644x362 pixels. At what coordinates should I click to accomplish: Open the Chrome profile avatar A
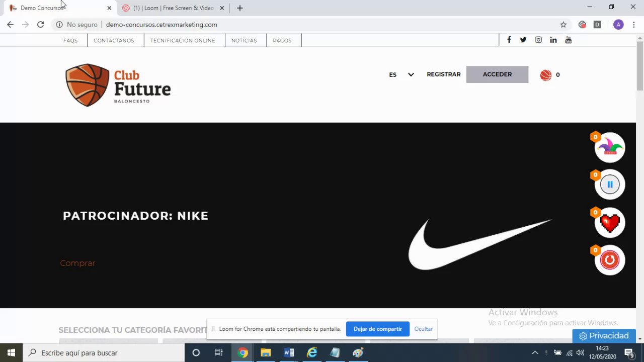(618, 25)
